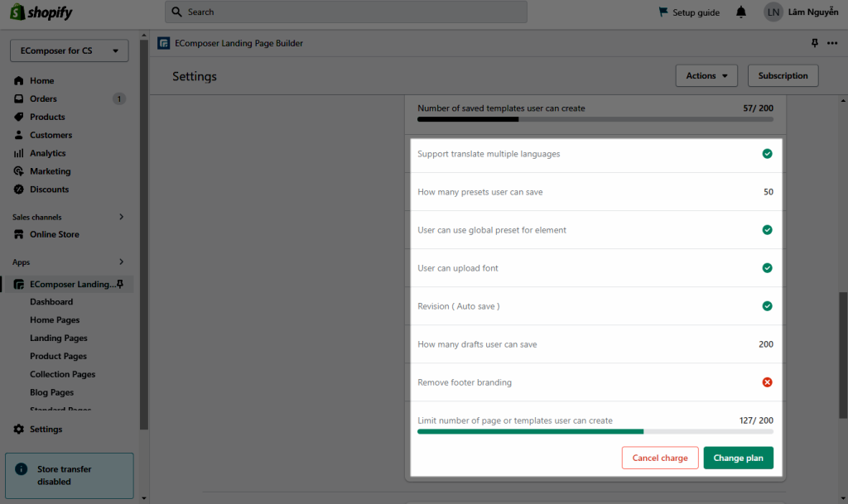
Task: Click the search magnifier icon
Action: [177, 12]
